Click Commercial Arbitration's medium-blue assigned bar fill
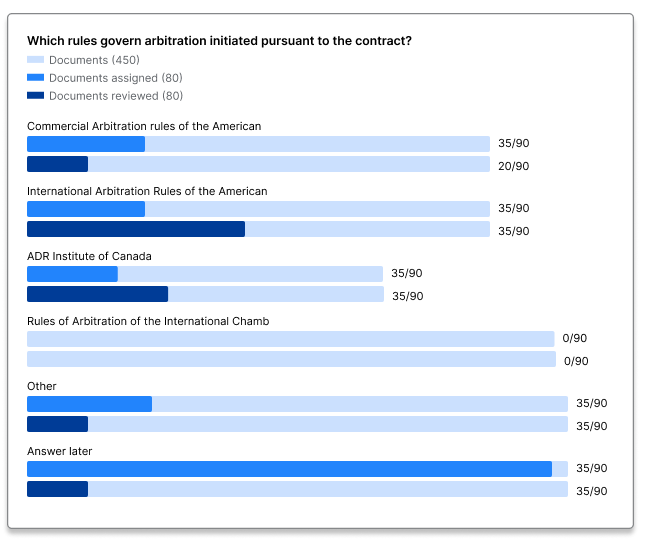 (86, 144)
